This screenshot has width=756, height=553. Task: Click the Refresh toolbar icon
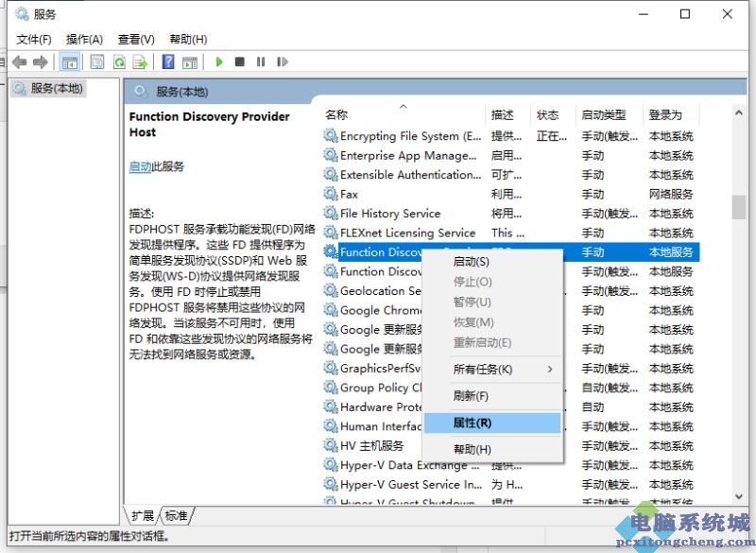coord(119,62)
